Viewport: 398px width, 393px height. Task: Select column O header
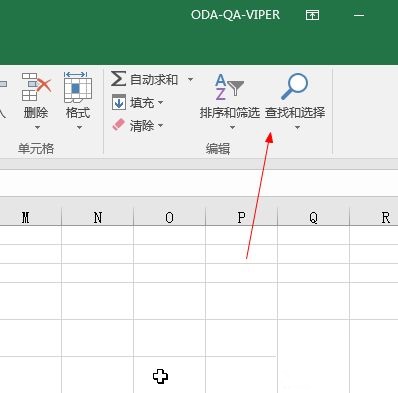pos(169,218)
